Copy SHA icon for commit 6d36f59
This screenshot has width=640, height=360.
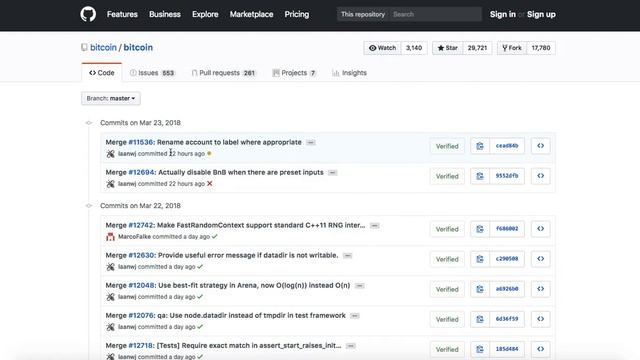(480, 319)
